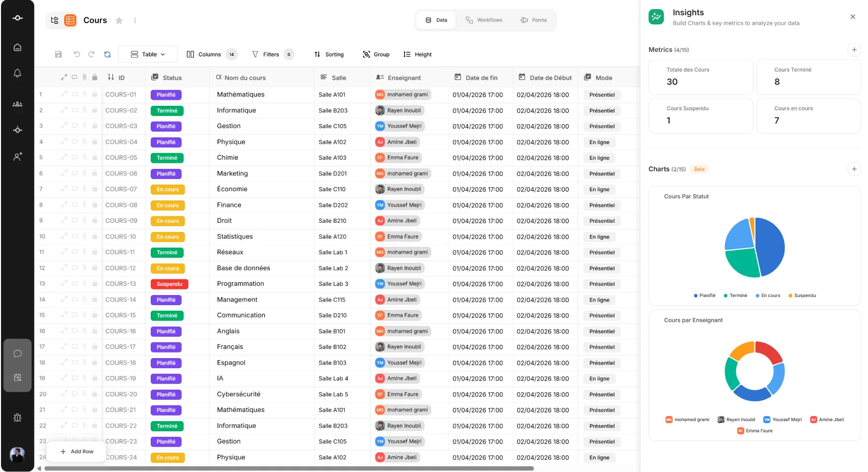
Task: Click the redo arrow in toolbar
Action: [x=92, y=54]
